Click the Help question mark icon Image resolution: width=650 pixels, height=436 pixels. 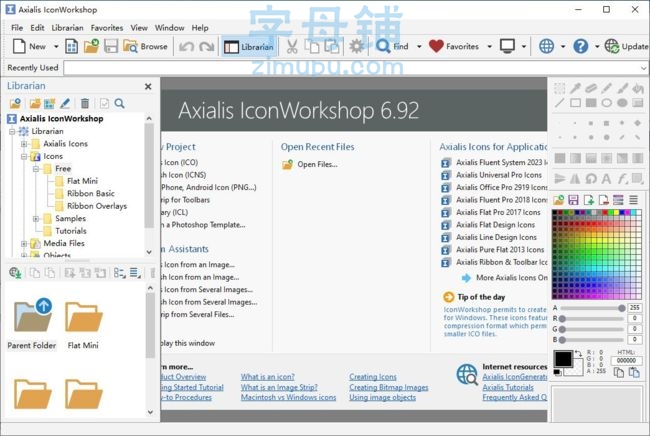click(580, 46)
